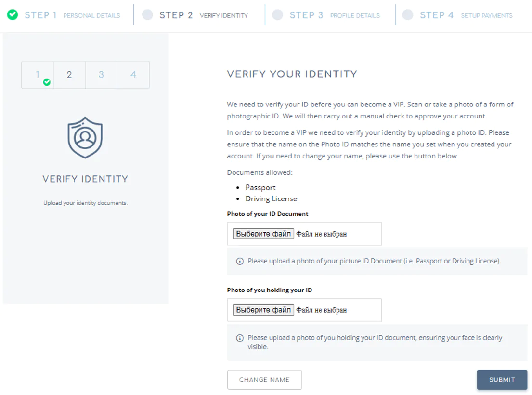Click the Step 2 circle indicator in header

147,15
